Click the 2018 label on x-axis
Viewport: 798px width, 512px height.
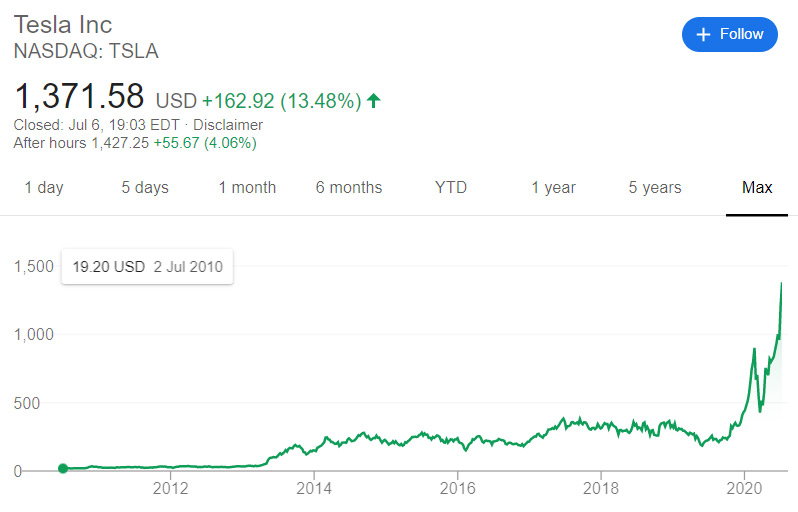click(x=601, y=489)
